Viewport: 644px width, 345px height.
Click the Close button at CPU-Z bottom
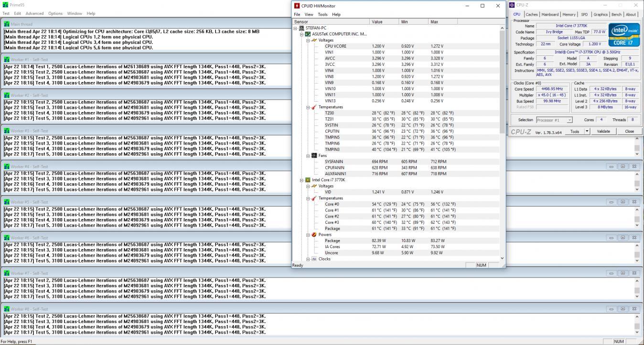click(629, 131)
